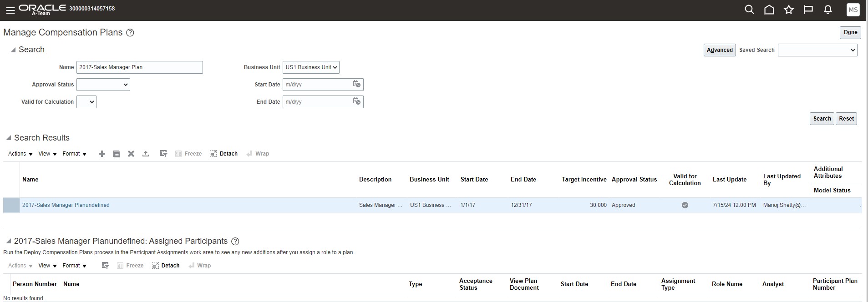This screenshot has height=302, width=868.
Task: Click Freeze in Assigned Participants toolbar
Action: coord(130,266)
